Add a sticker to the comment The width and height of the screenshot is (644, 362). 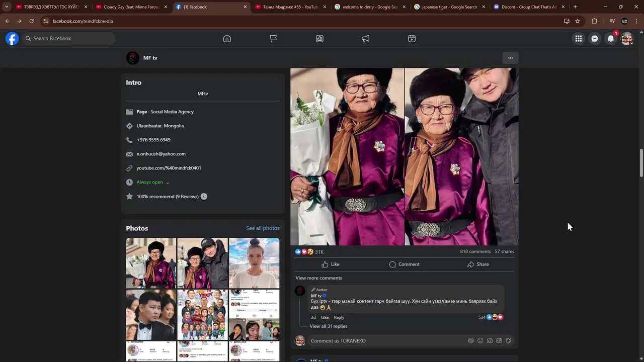click(509, 341)
